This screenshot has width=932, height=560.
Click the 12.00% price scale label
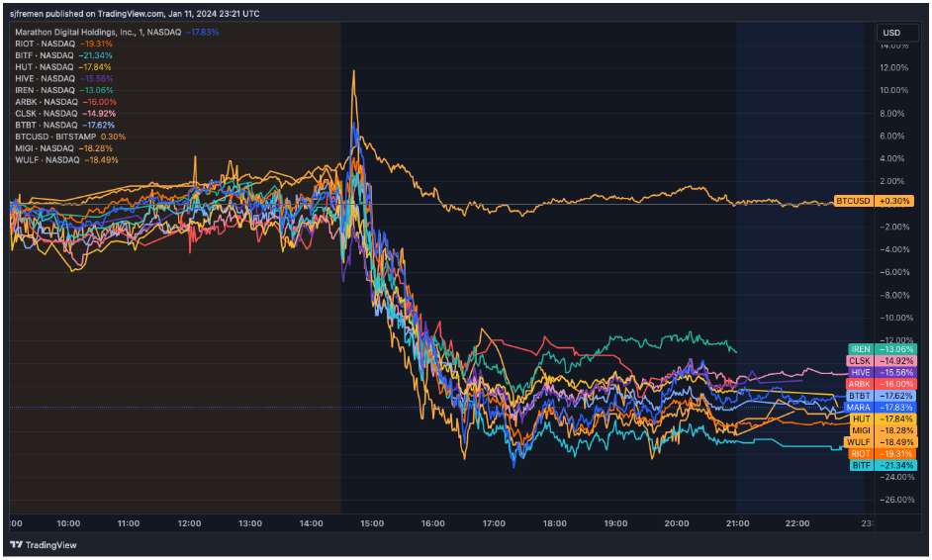click(894, 67)
